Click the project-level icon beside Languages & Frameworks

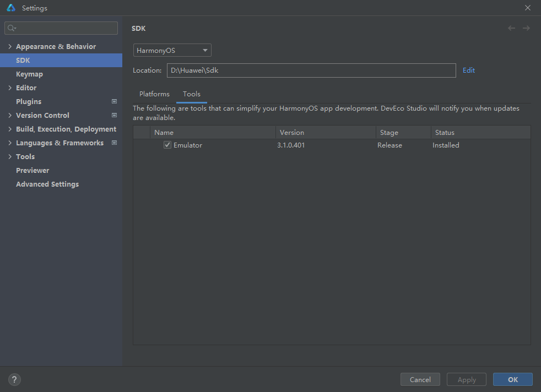coord(114,143)
